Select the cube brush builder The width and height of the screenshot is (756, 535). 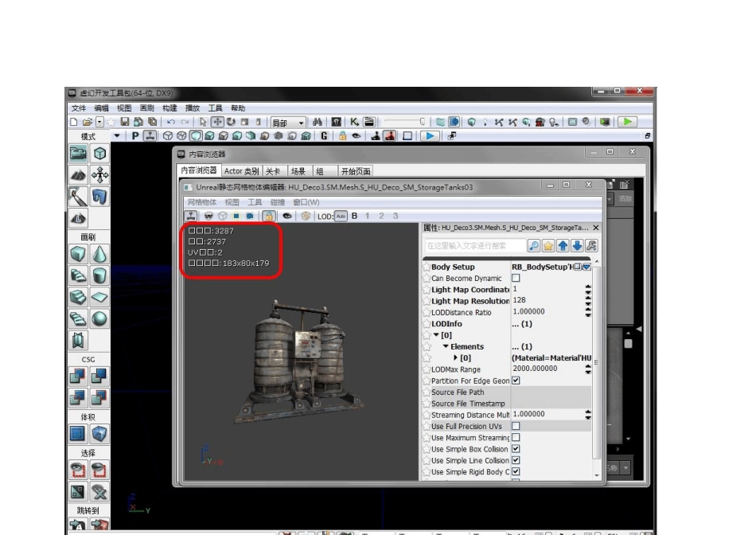(x=78, y=254)
